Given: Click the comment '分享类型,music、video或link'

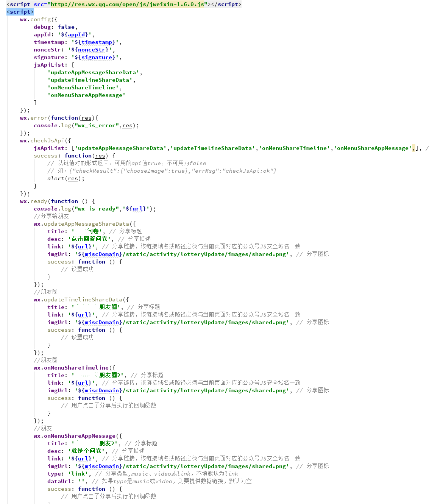Looking at the screenshot, I should (x=167, y=474).
